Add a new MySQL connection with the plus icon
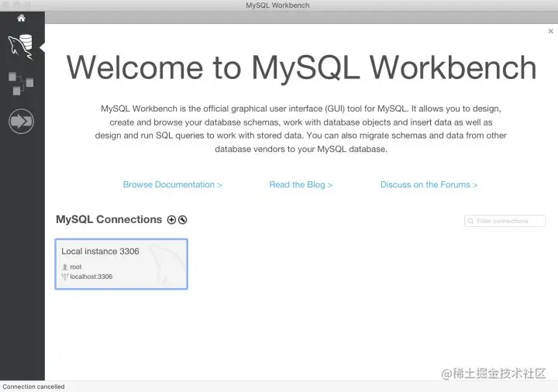The width and height of the screenshot is (558, 392). [171, 220]
